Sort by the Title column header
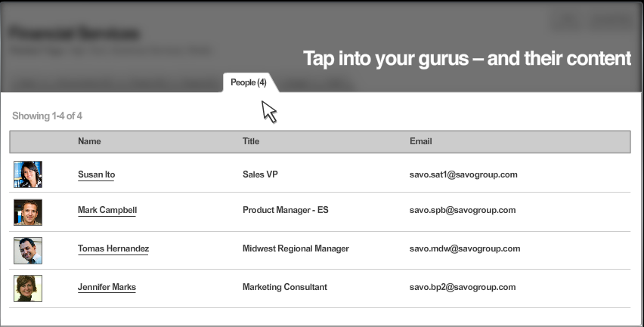Screen dimensions: 644x327 pos(251,141)
